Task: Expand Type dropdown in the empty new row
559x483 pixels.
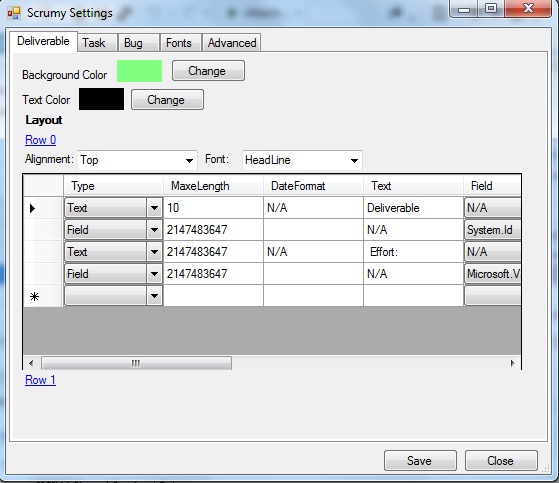Action: click(x=154, y=296)
